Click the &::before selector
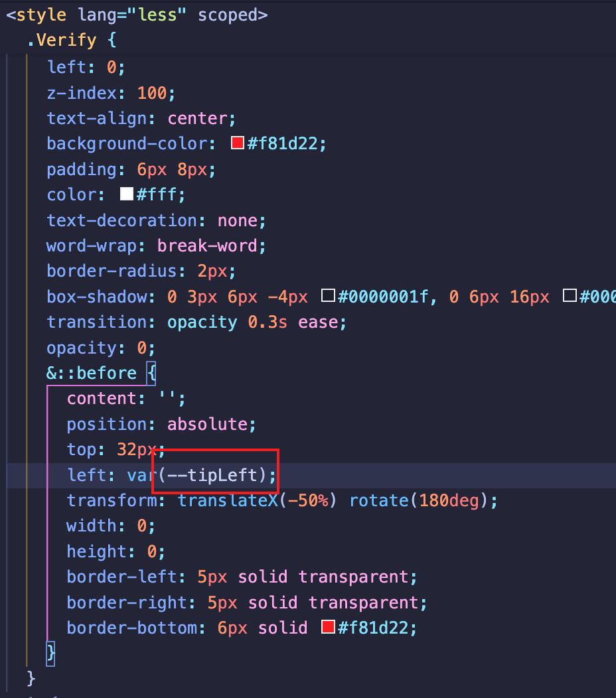616x698 pixels. [91, 373]
